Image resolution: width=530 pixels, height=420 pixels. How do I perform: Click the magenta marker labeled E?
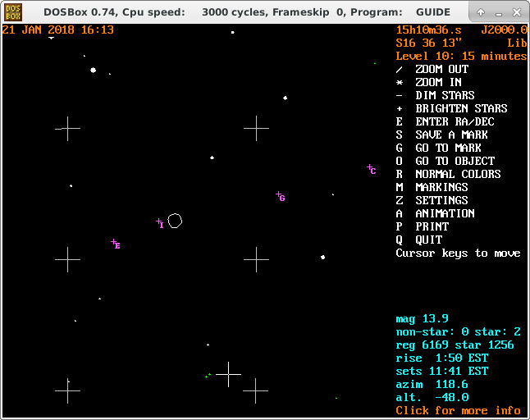114,243
